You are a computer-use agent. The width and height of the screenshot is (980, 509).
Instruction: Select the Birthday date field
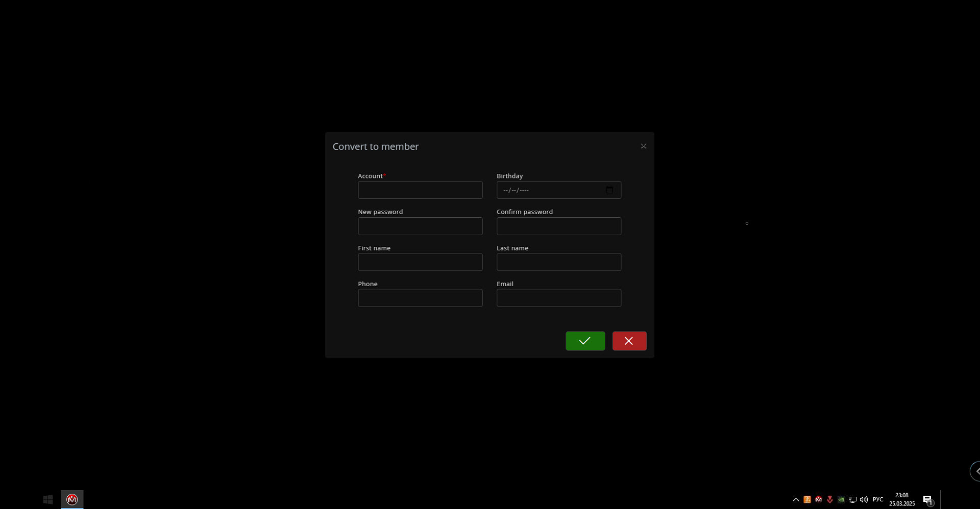(559, 190)
